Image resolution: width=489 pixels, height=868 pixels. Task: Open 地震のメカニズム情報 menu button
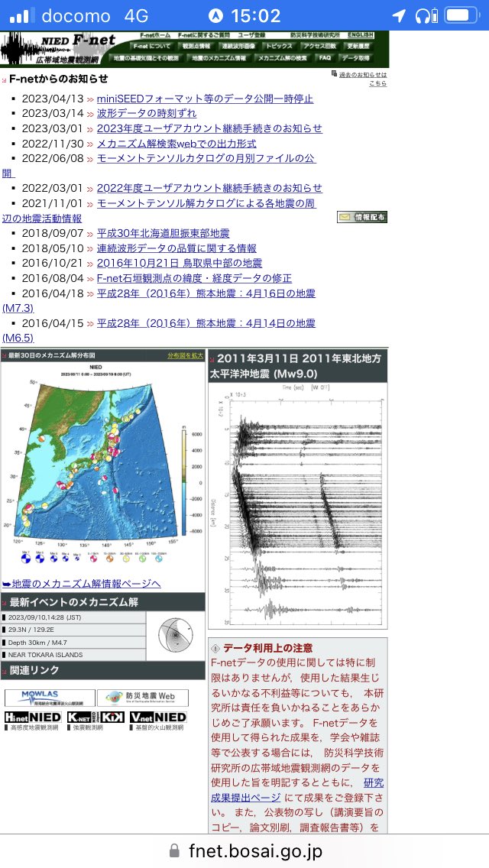pos(219,57)
